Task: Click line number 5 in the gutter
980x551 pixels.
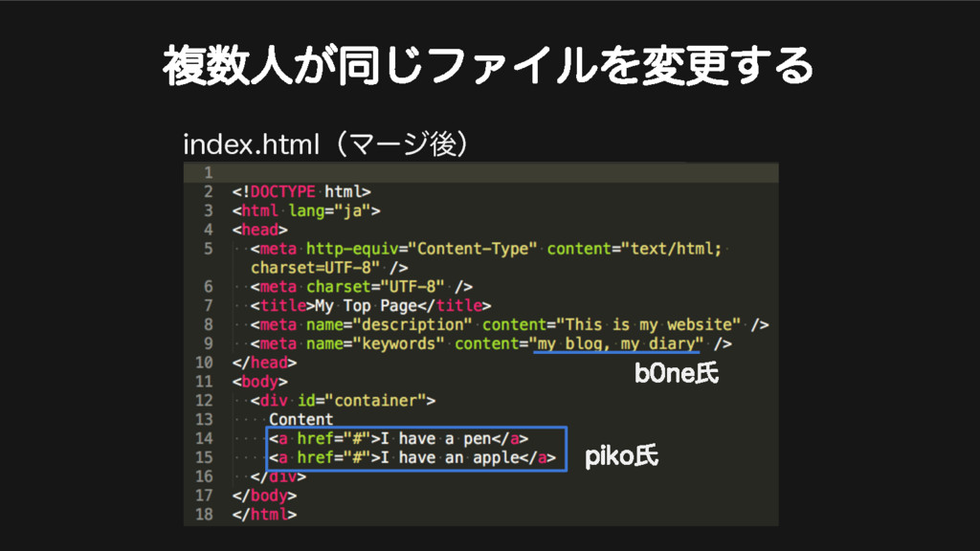Action: (x=208, y=249)
